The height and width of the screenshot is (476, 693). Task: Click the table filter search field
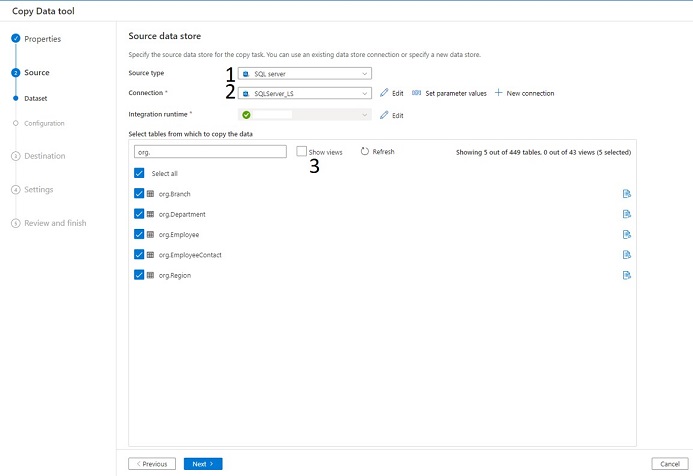(x=208, y=152)
